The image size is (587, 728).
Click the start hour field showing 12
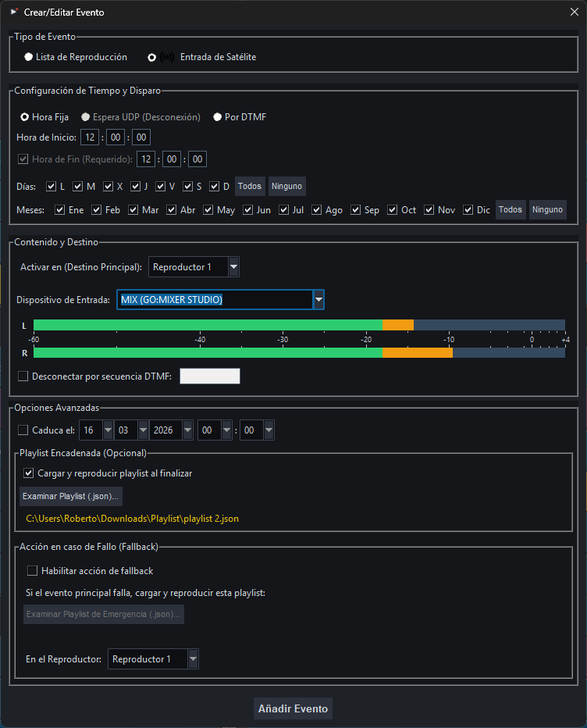click(90, 137)
